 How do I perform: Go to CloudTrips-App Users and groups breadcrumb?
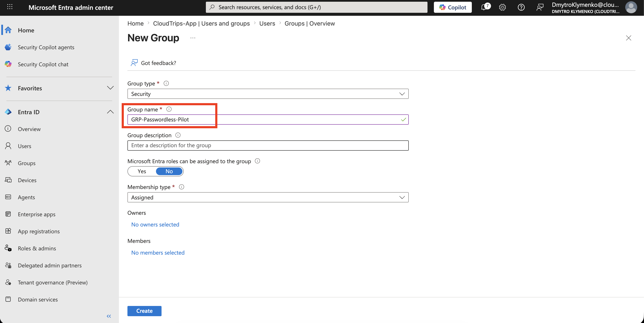[201, 23]
